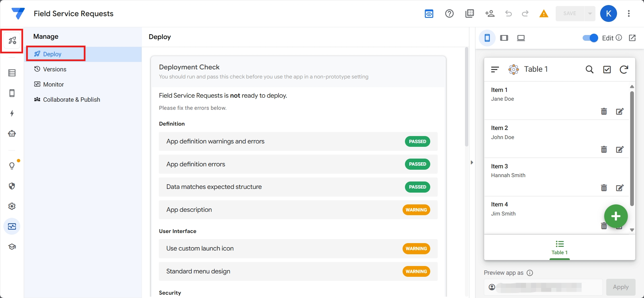This screenshot has width=644, height=298.
Task: Open the preview app hamburger menu
Action: [495, 69]
